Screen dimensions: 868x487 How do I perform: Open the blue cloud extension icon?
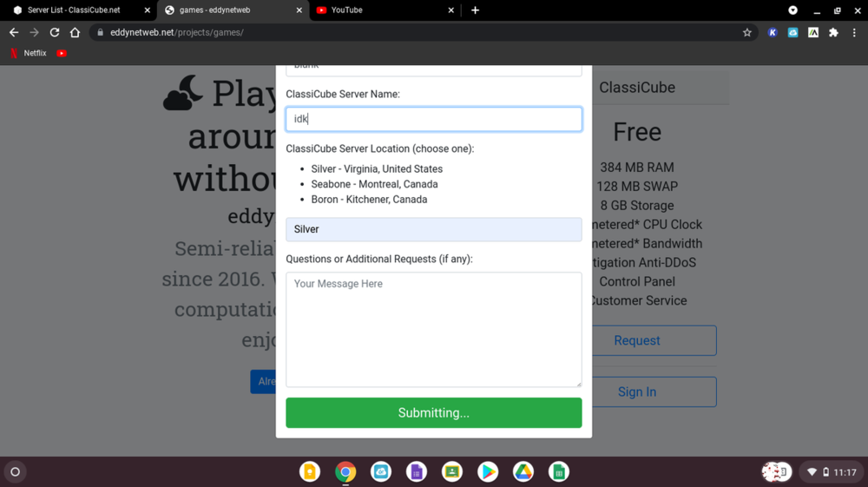tap(792, 33)
